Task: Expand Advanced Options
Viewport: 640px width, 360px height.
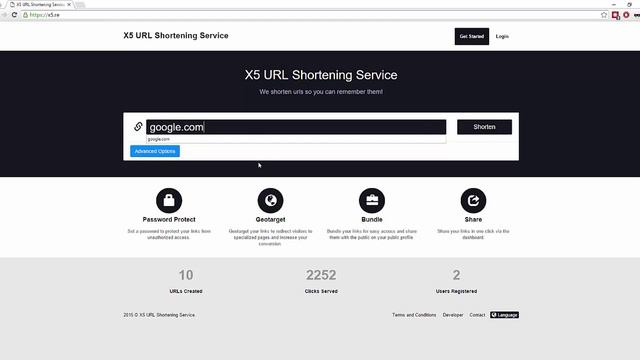Action: (x=155, y=151)
